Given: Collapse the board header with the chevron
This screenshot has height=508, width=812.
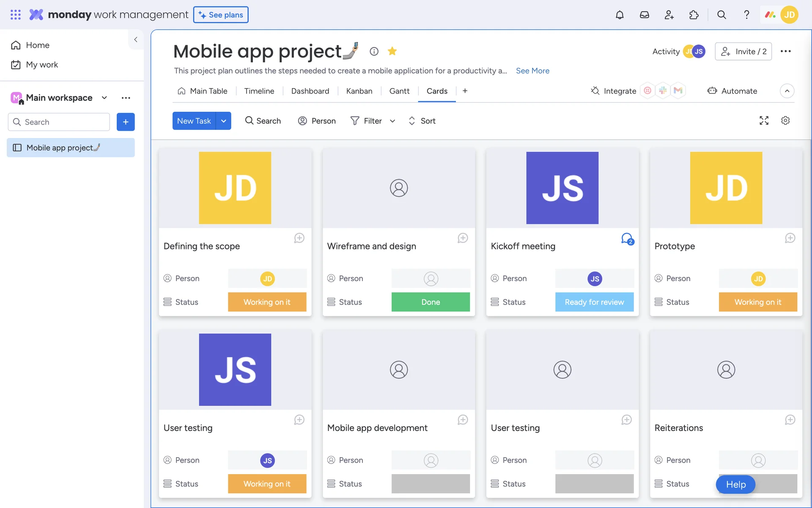Looking at the screenshot, I should point(787,91).
